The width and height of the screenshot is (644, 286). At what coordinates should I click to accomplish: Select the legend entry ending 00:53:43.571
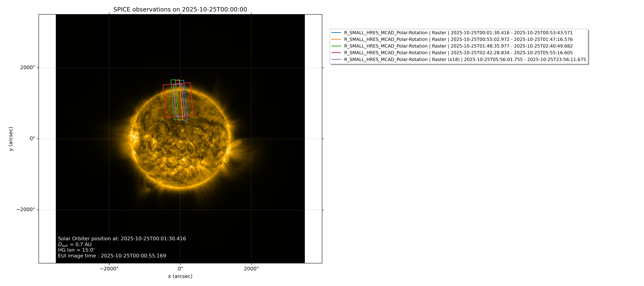click(458, 33)
